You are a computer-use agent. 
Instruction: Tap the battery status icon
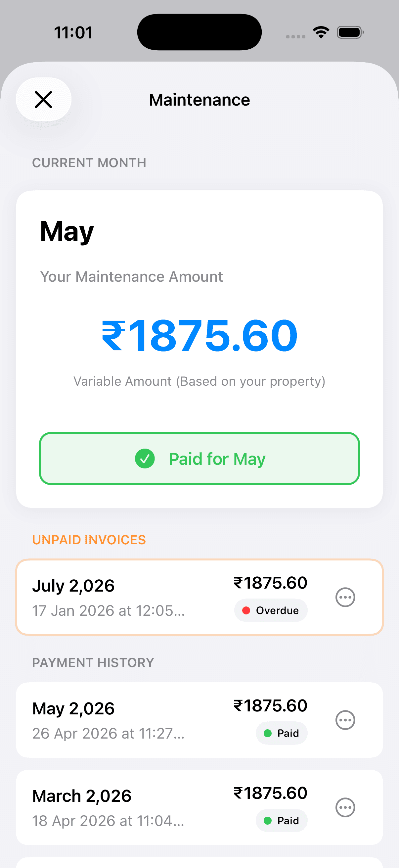pyautogui.click(x=350, y=32)
